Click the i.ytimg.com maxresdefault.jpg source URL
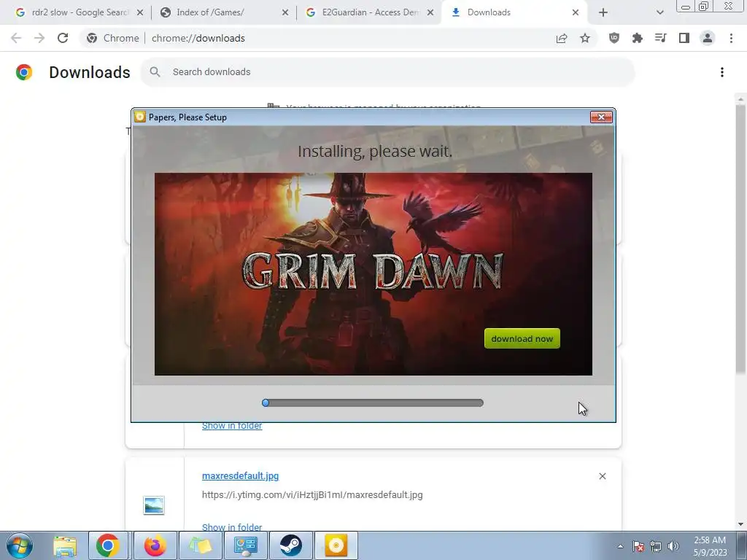 click(x=312, y=495)
